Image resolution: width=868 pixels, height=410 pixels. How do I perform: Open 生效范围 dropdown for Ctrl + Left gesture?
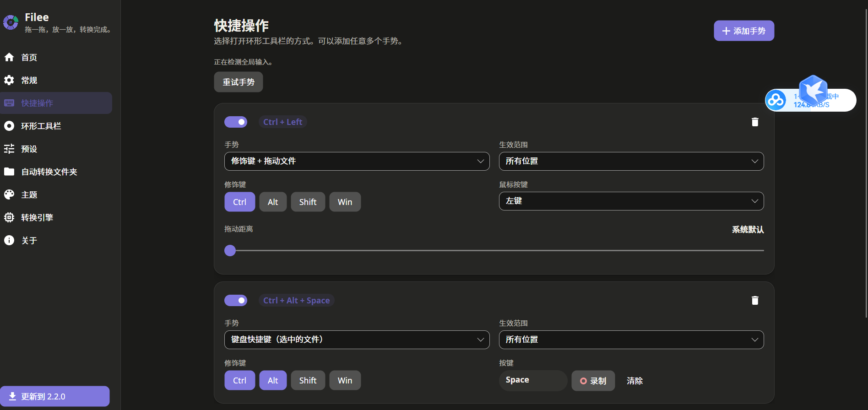pos(631,161)
